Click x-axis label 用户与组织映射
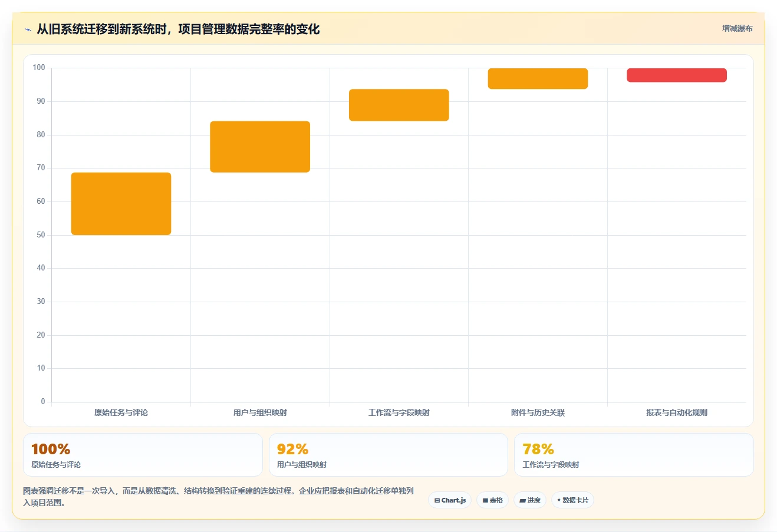This screenshot has width=777, height=532. click(260, 412)
